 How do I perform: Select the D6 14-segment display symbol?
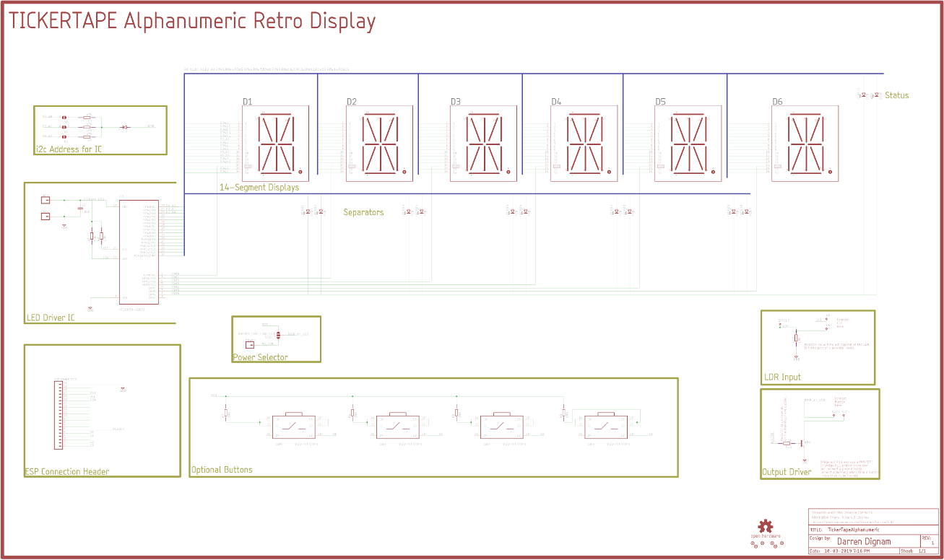(x=805, y=144)
